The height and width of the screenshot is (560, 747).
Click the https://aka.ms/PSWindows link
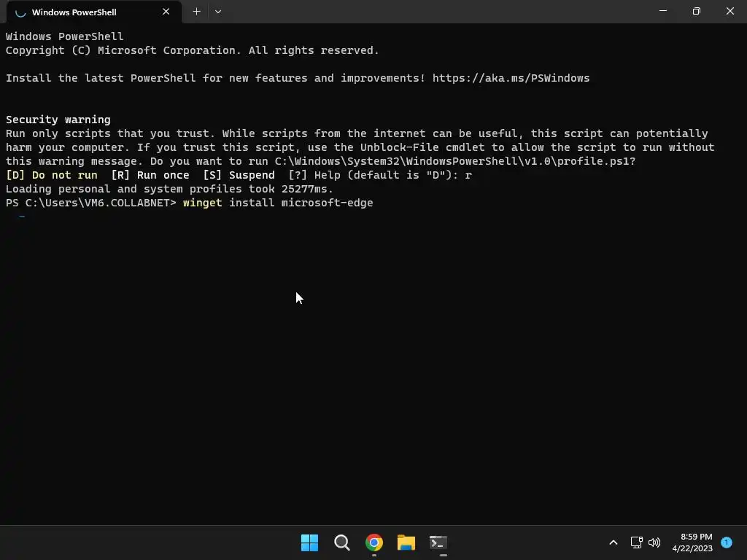point(511,78)
